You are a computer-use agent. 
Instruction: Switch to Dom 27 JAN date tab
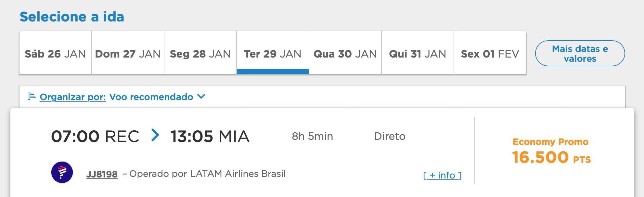(x=128, y=53)
